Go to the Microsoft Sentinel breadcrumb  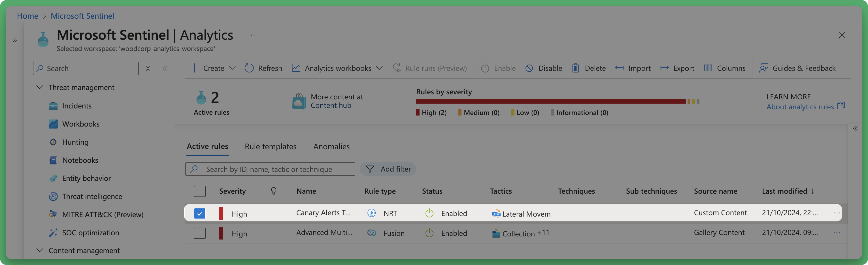tap(82, 16)
